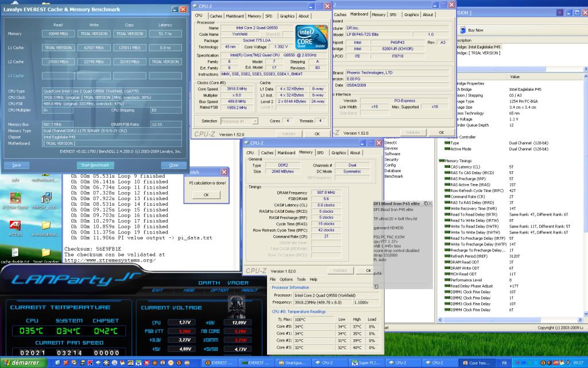
Task: Open the ATITool desktop icon
Action: [x=16, y=227]
